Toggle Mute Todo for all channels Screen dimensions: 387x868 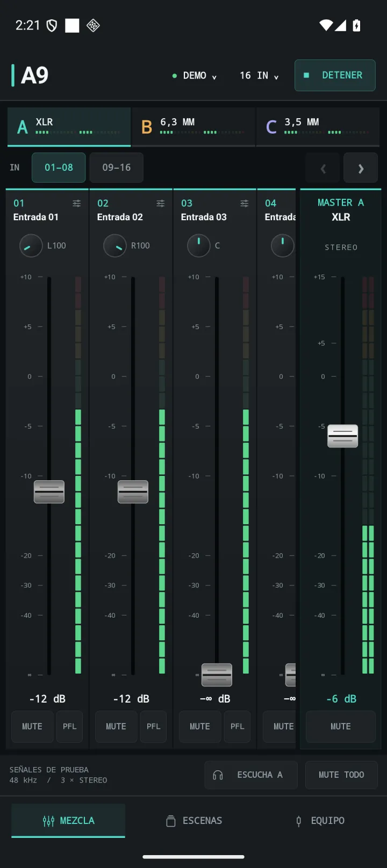click(341, 775)
